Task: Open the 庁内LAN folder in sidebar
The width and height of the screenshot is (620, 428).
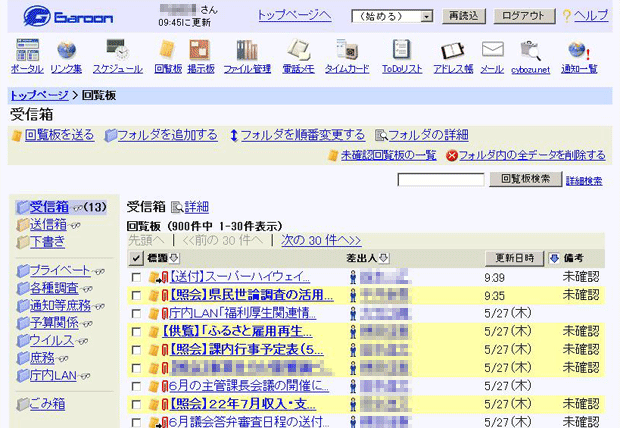Action: point(53,375)
